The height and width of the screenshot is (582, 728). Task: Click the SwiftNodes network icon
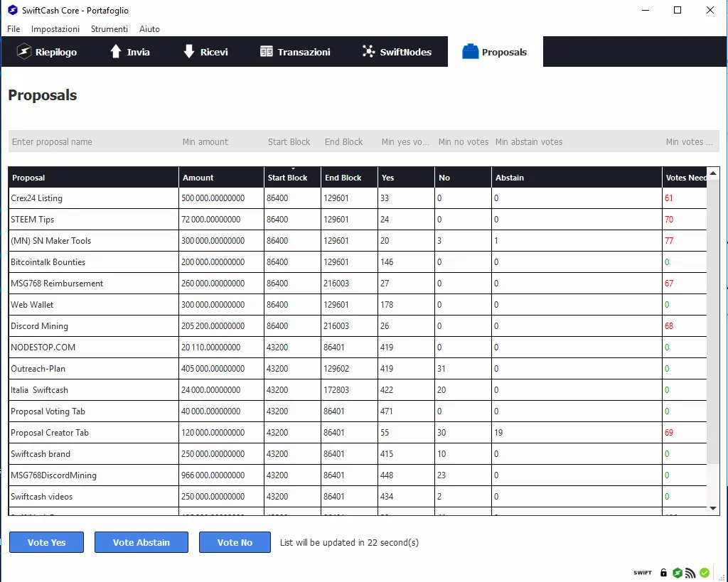click(368, 51)
